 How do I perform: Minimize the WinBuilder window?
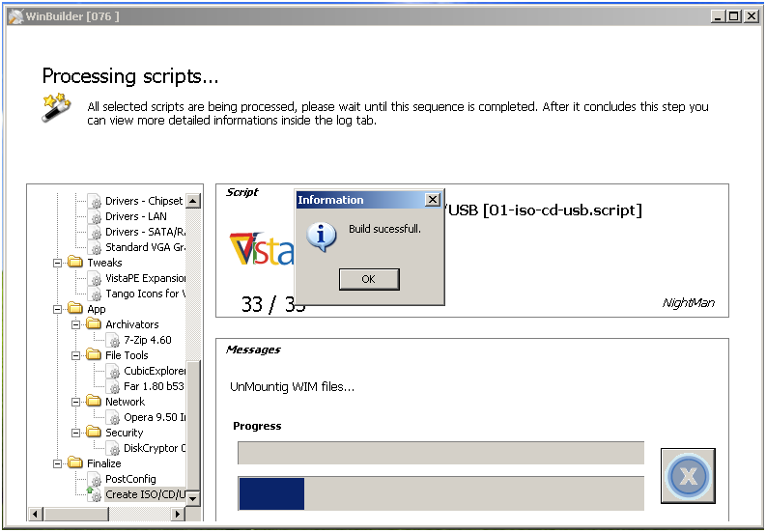click(x=717, y=16)
